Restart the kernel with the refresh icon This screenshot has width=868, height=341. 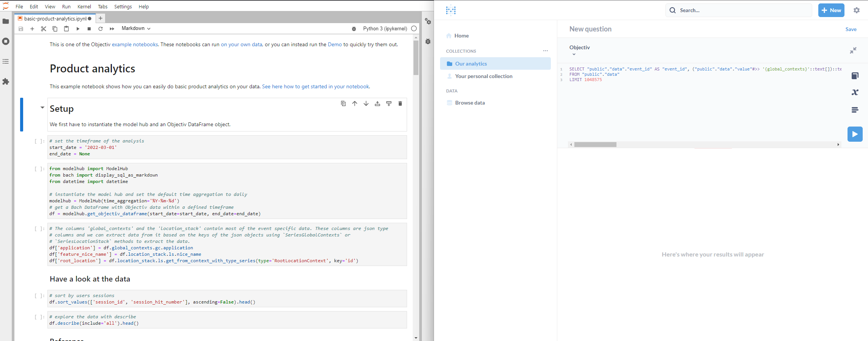(x=101, y=29)
